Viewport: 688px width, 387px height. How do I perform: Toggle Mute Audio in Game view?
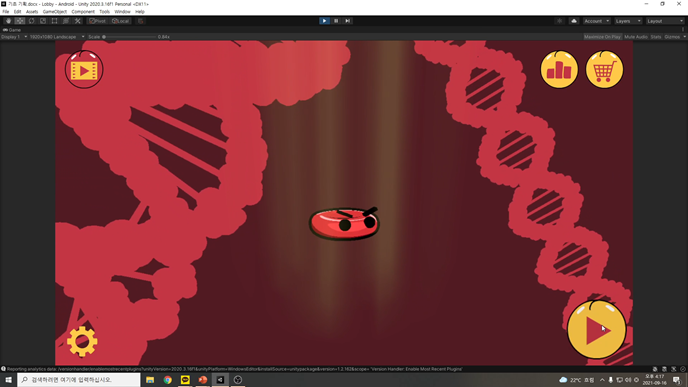(x=636, y=37)
